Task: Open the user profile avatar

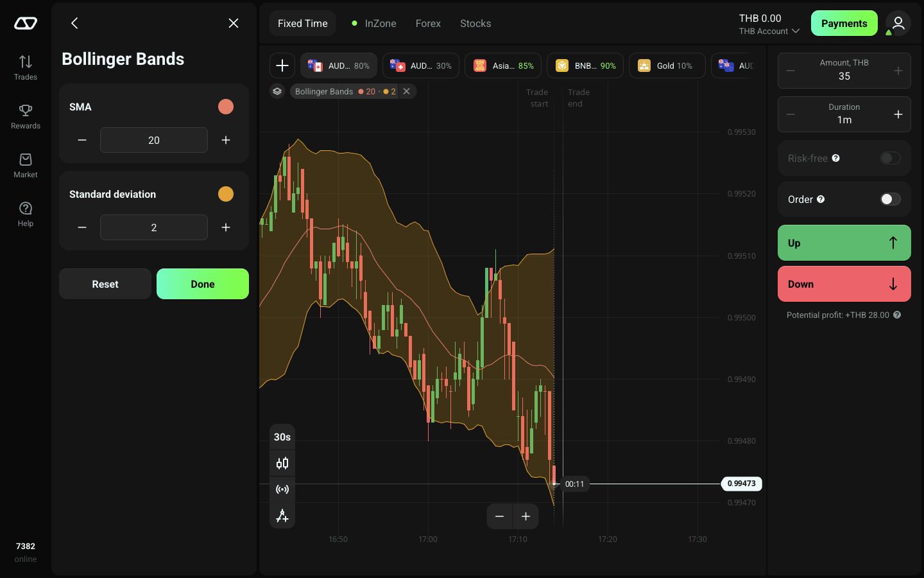Action: tap(898, 23)
